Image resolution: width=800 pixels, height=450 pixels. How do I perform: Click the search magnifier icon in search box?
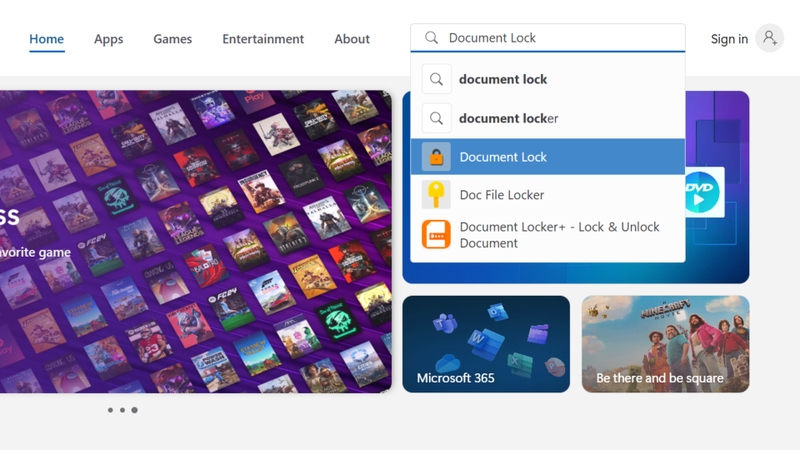(x=432, y=38)
